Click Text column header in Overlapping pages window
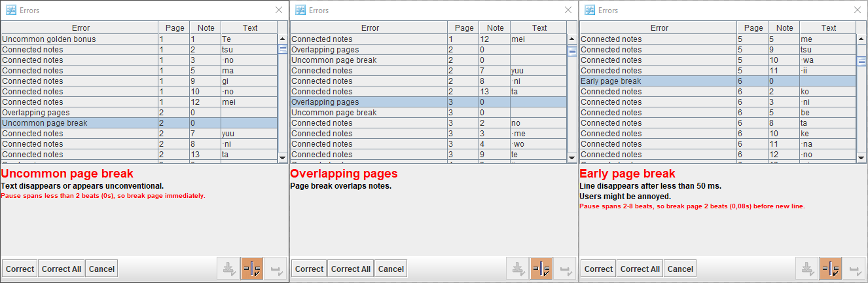Screen dimensions: 868x283 [x=539, y=28]
